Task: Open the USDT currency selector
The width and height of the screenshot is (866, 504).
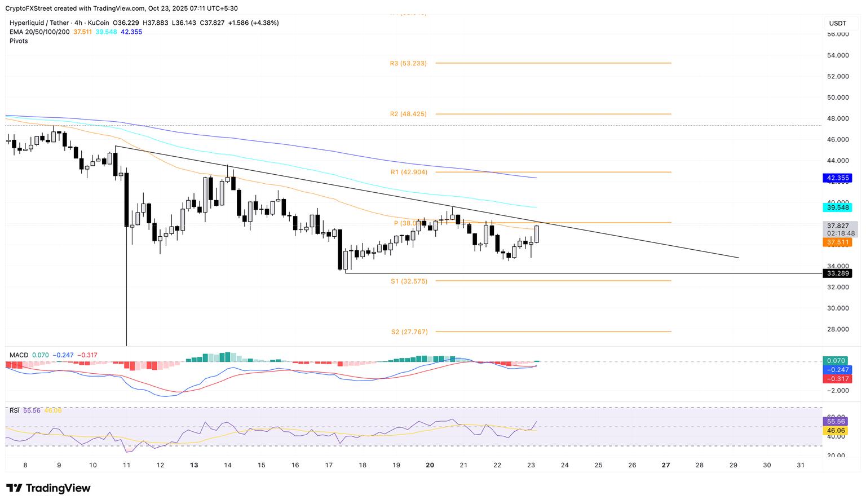Action: pyautogui.click(x=837, y=23)
